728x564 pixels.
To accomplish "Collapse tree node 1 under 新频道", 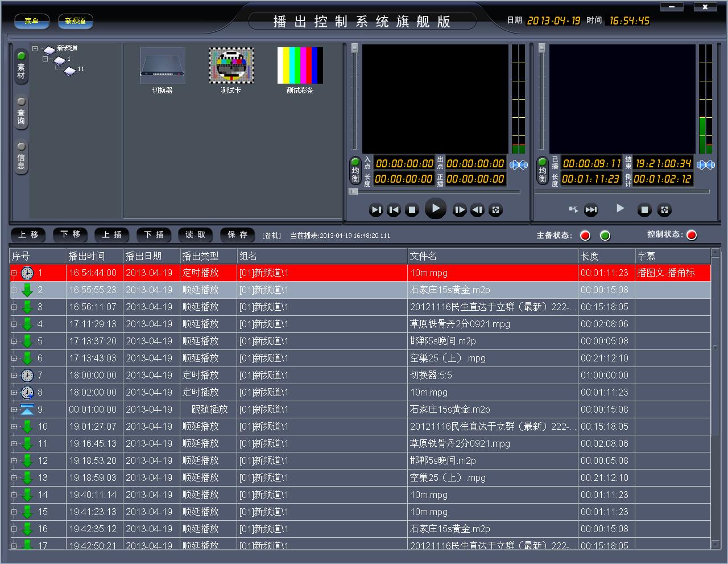I will (x=45, y=59).
